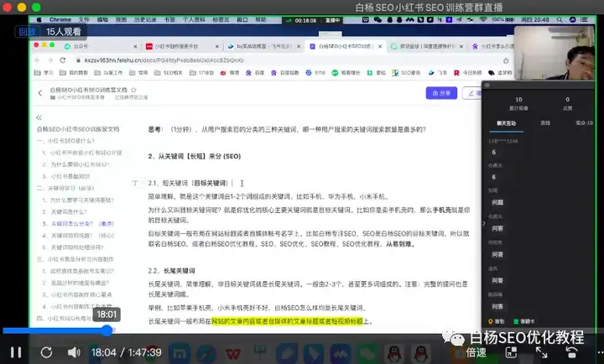The image size is (604, 364).
Task: Open the 今日热榜 bookmark
Action: pyautogui.click(x=467, y=72)
